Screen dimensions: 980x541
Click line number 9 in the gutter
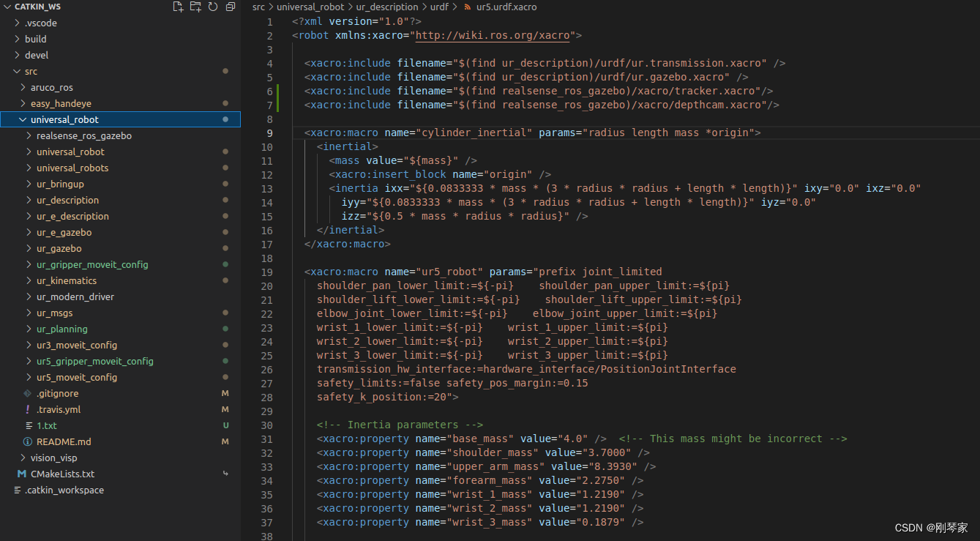pos(269,133)
